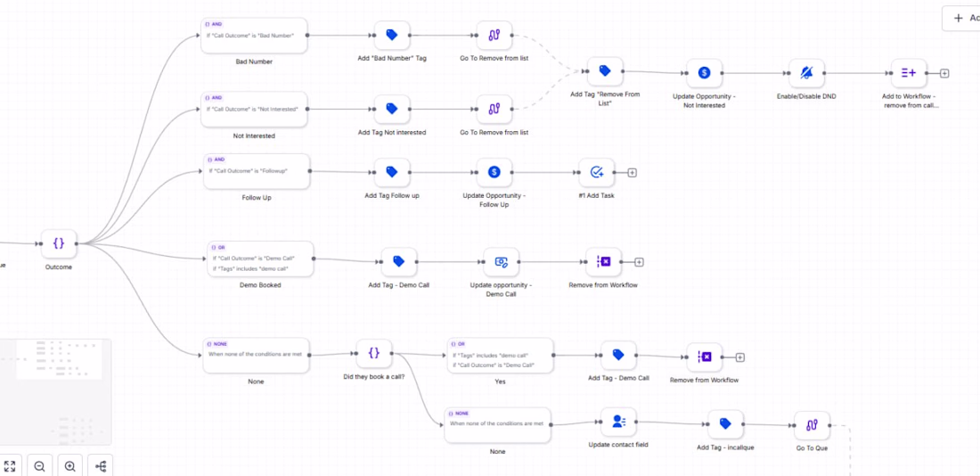This screenshot has width=980, height=476.
Task: Select the Add "Bad Number" Tag node
Action: pyautogui.click(x=392, y=36)
